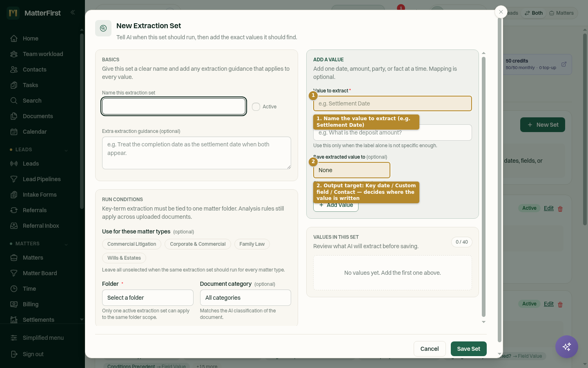
Task: Click the Extra extraction guidance textarea
Action: (x=196, y=153)
